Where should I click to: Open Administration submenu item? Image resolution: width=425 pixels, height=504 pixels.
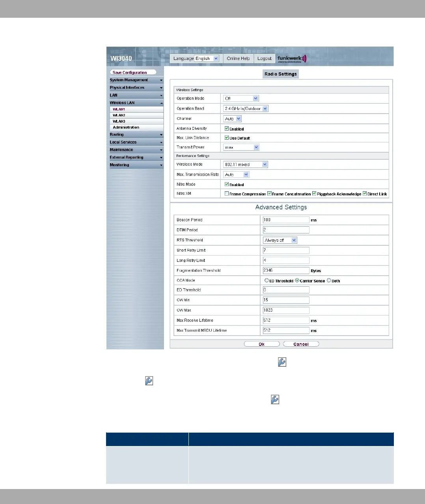coord(137,127)
